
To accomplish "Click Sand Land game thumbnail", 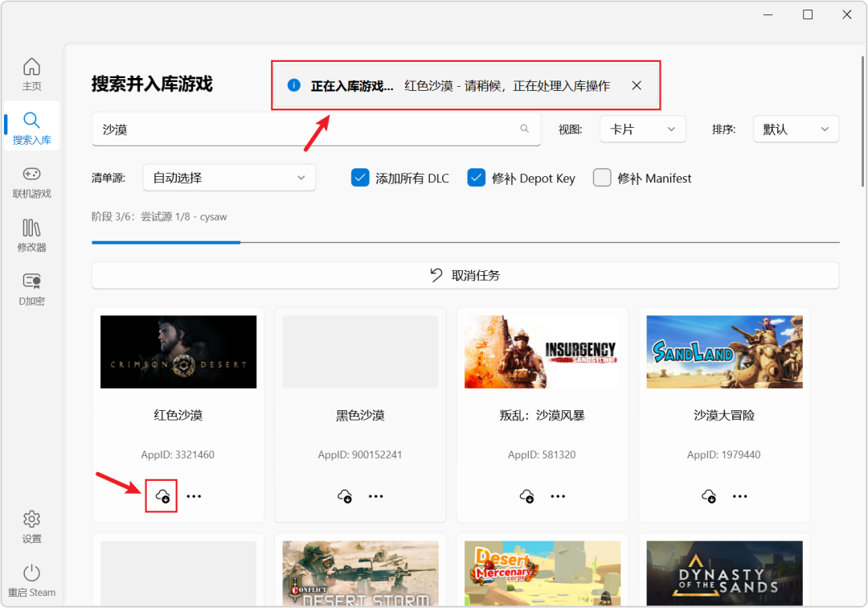I will (725, 351).
